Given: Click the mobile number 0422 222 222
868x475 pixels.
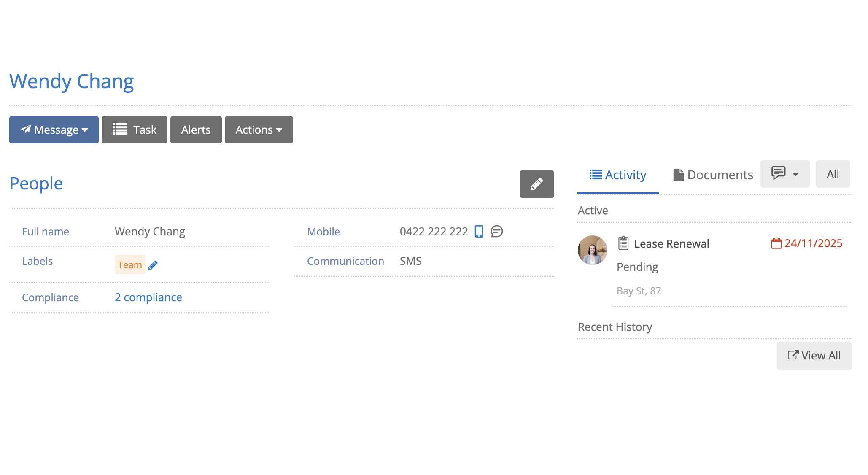Looking at the screenshot, I should click(434, 232).
